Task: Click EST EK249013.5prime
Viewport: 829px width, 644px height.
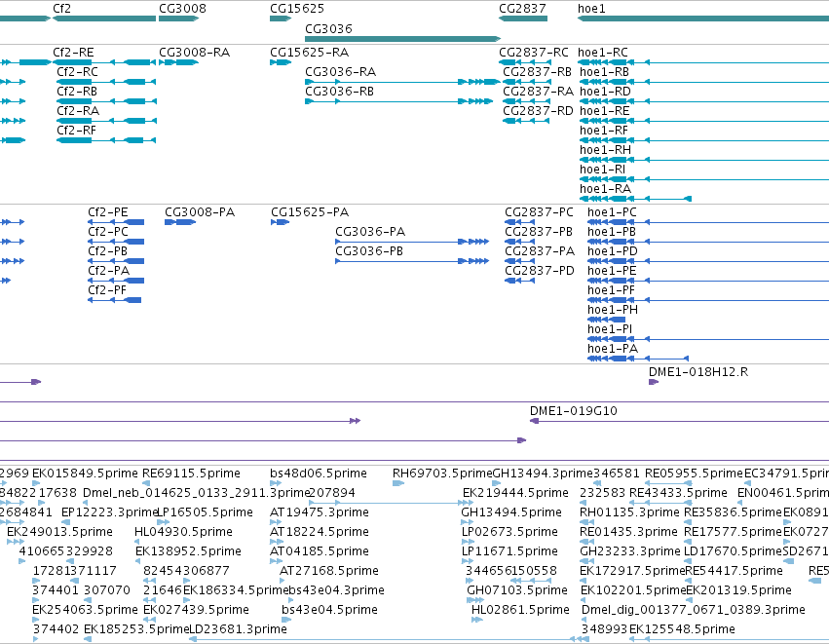Action: (59, 532)
